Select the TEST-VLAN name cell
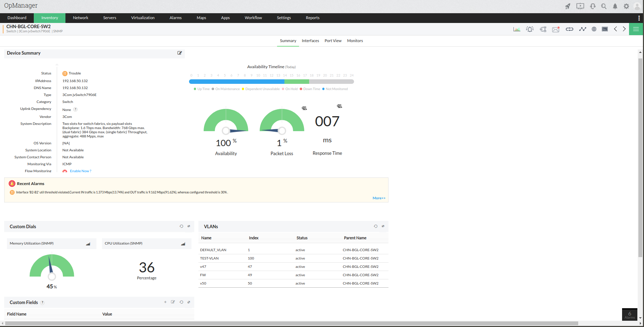644x327 pixels. pos(209,258)
